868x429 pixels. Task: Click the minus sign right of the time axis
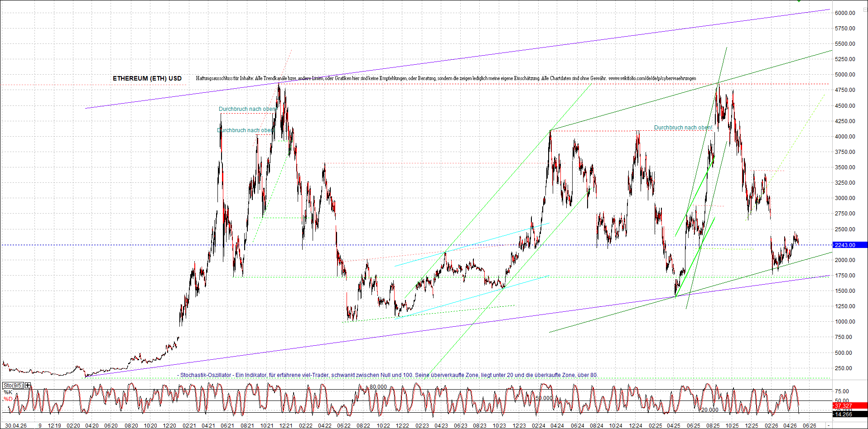click(x=829, y=425)
